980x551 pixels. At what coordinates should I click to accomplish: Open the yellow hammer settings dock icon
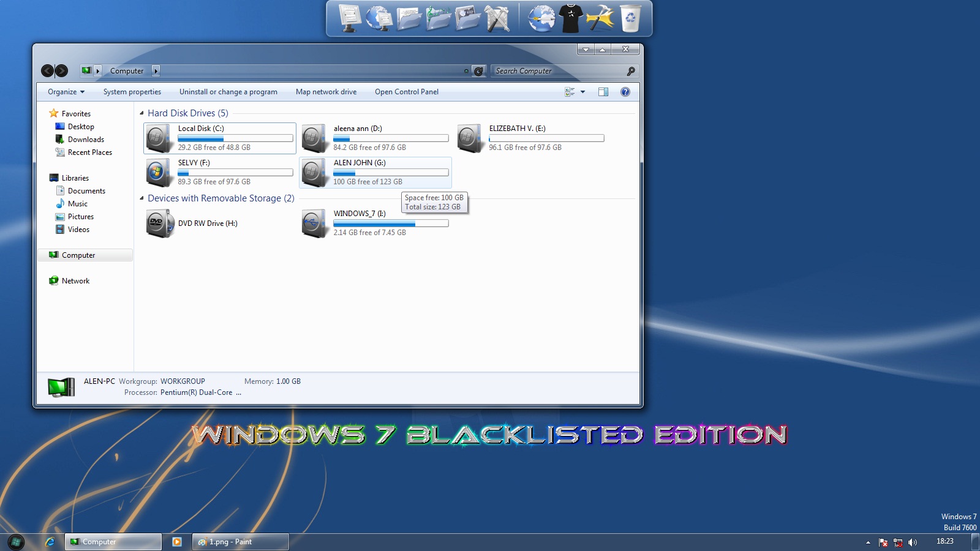pos(600,18)
